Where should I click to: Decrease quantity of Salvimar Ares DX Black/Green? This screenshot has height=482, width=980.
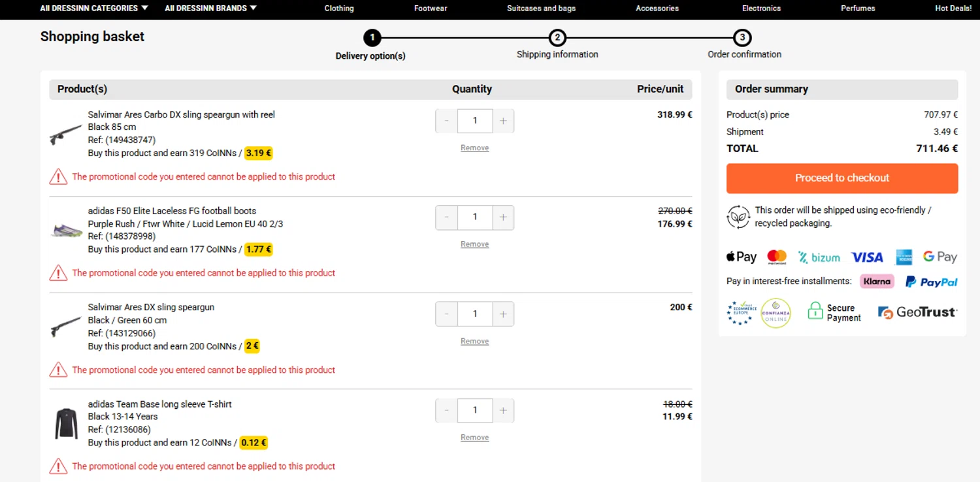447,314
